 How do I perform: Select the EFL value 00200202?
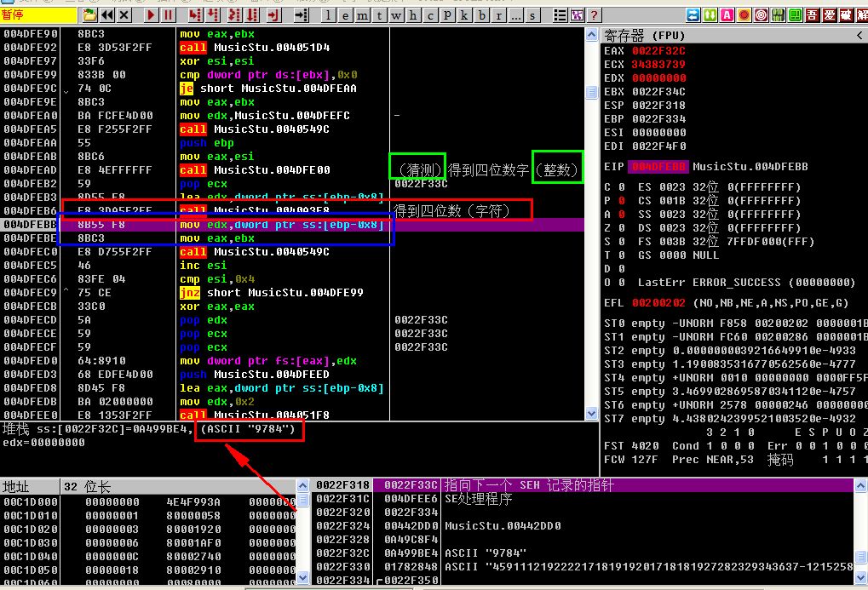(658, 303)
